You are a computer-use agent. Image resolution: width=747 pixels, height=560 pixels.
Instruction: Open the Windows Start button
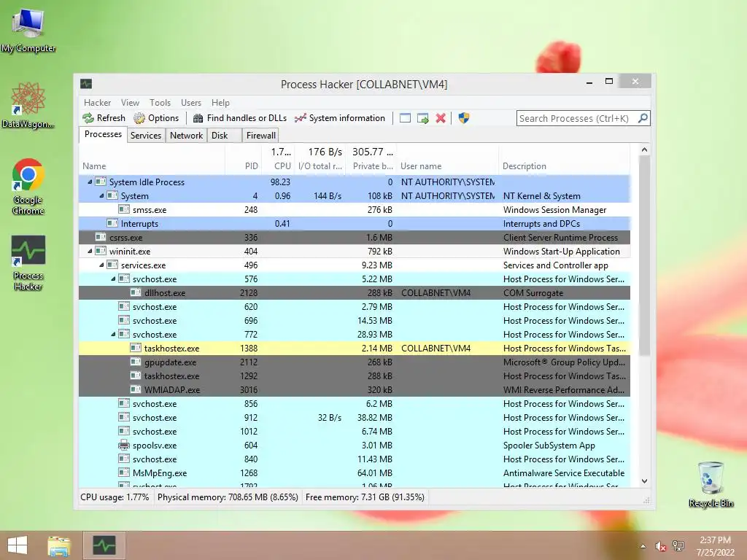[x=18, y=545]
